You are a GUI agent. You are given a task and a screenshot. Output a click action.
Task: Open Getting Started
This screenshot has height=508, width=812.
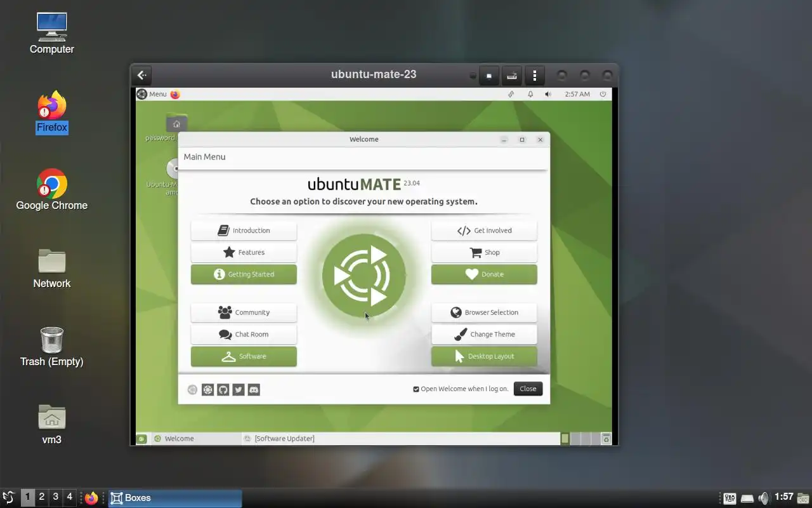(x=244, y=274)
